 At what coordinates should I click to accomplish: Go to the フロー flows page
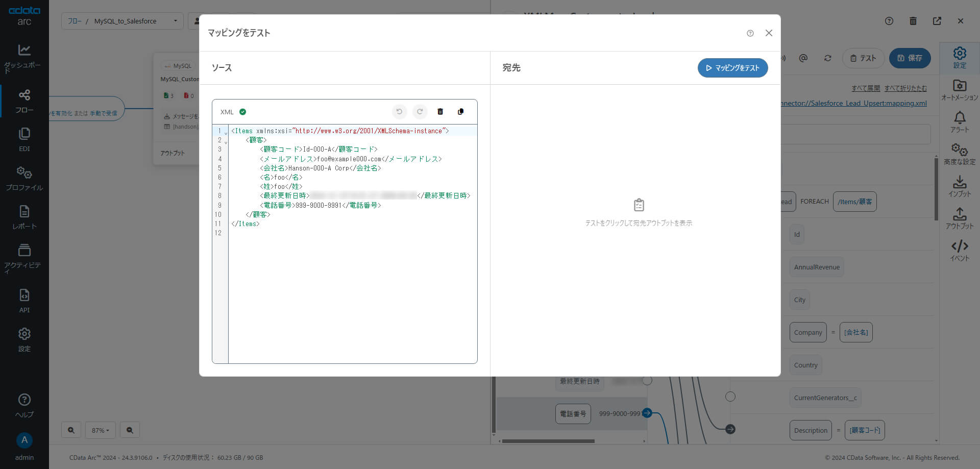point(24,101)
